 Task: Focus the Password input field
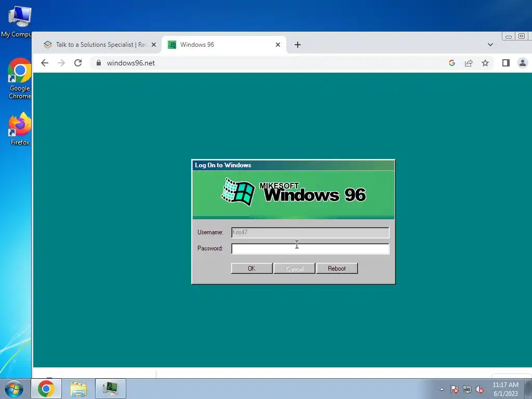(310, 249)
